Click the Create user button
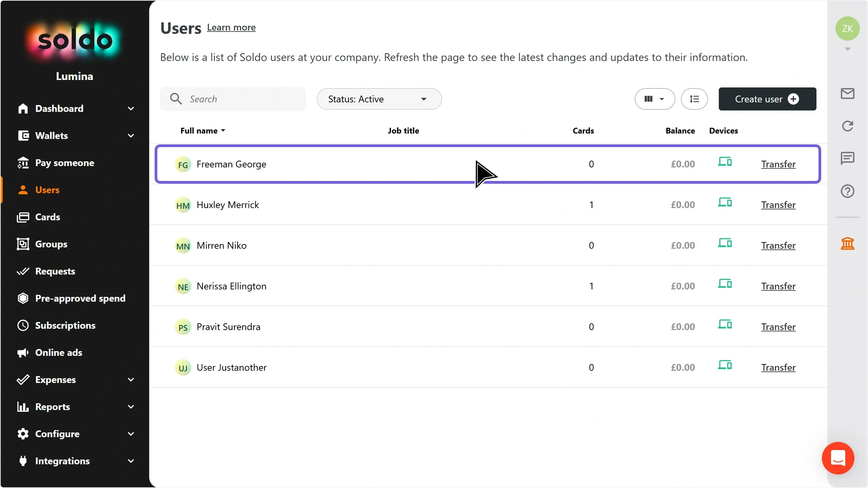868x488 pixels. click(767, 99)
